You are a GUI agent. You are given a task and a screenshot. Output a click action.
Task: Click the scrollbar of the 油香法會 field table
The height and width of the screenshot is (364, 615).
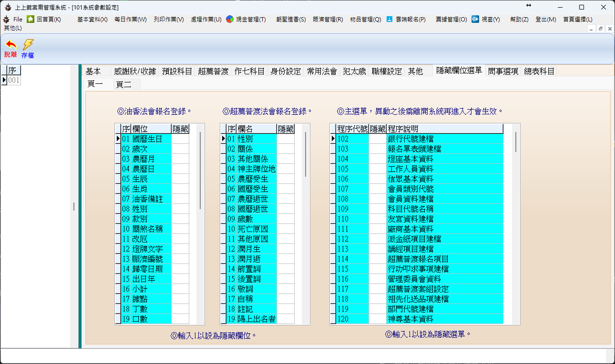tap(200, 171)
